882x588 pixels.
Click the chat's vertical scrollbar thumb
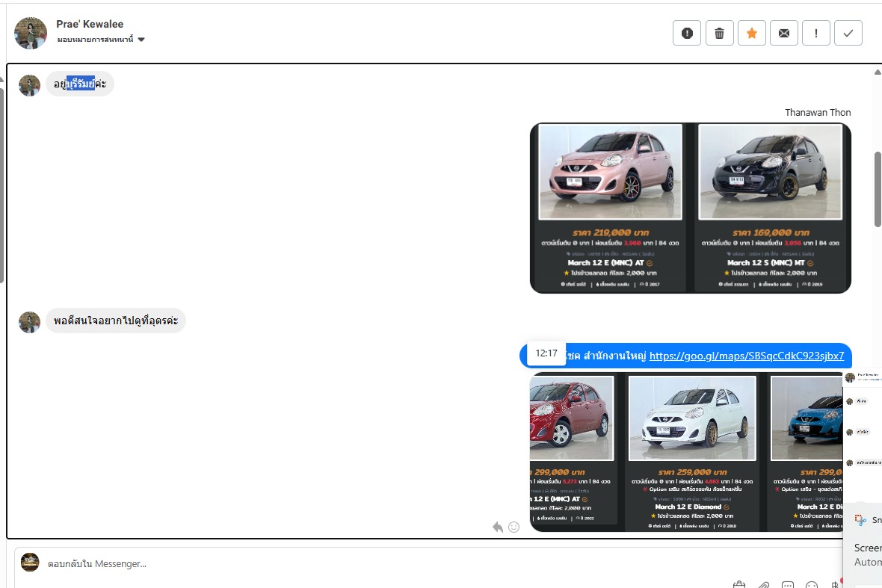[x=878, y=189]
